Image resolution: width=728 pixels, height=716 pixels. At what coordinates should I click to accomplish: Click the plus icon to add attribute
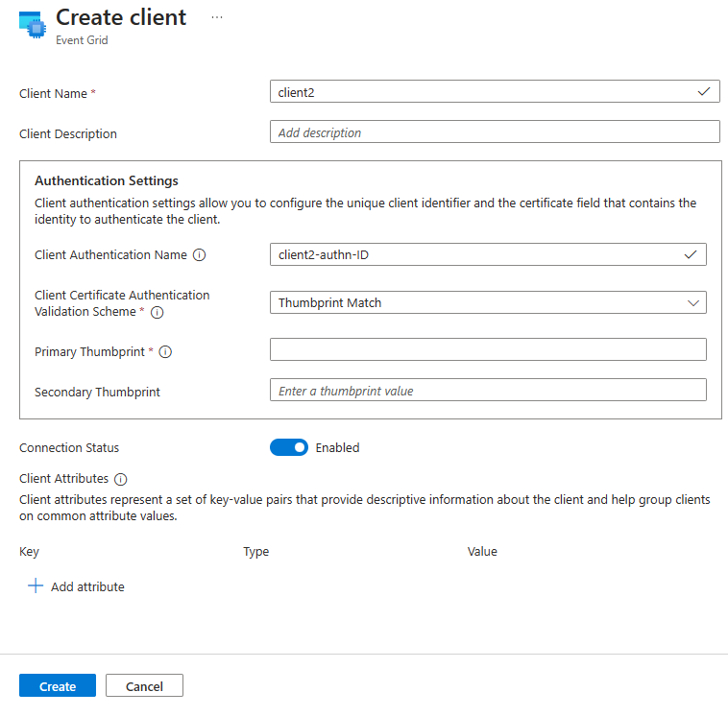(x=36, y=586)
